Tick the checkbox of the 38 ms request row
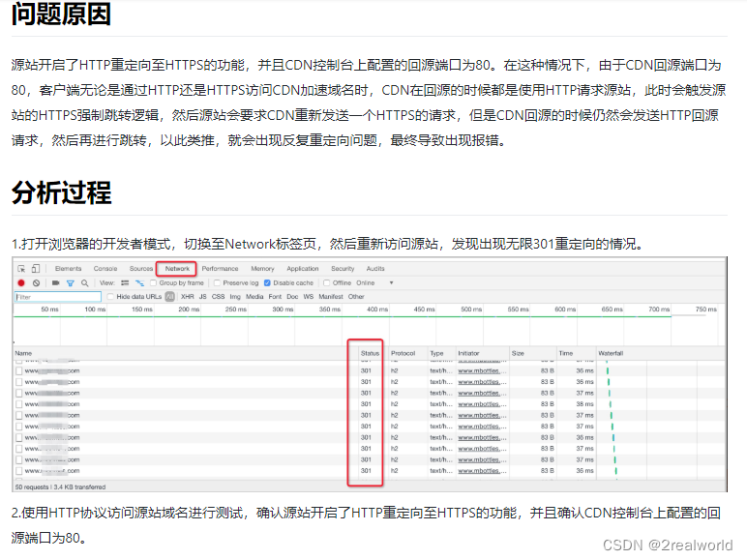747x560 pixels. 19,404
